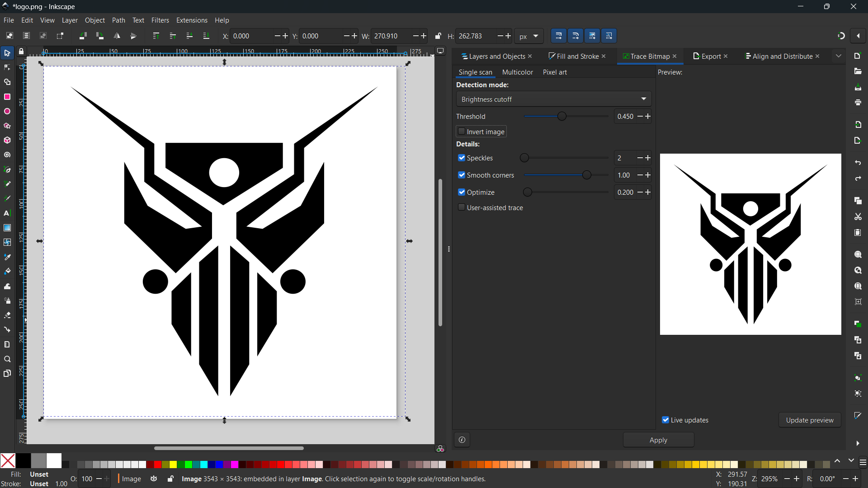This screenshot has height=488, width=868.
Task: Enable the Invert image checkbox
Action: (462, 131)
